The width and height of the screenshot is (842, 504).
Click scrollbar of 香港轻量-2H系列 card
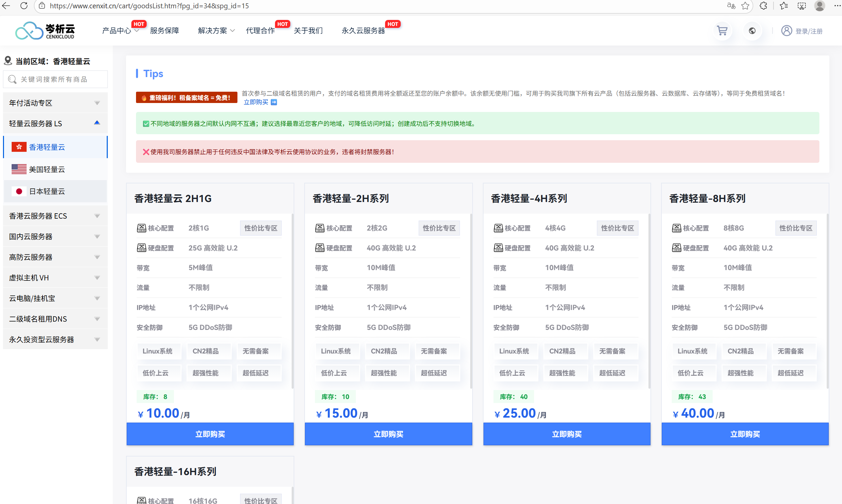pos(471,301)
